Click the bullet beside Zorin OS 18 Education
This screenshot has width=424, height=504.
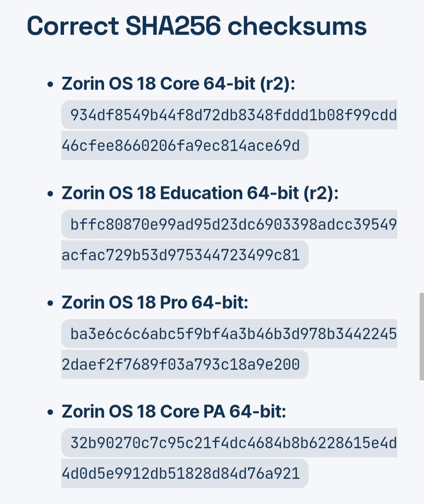click(50, 194)
